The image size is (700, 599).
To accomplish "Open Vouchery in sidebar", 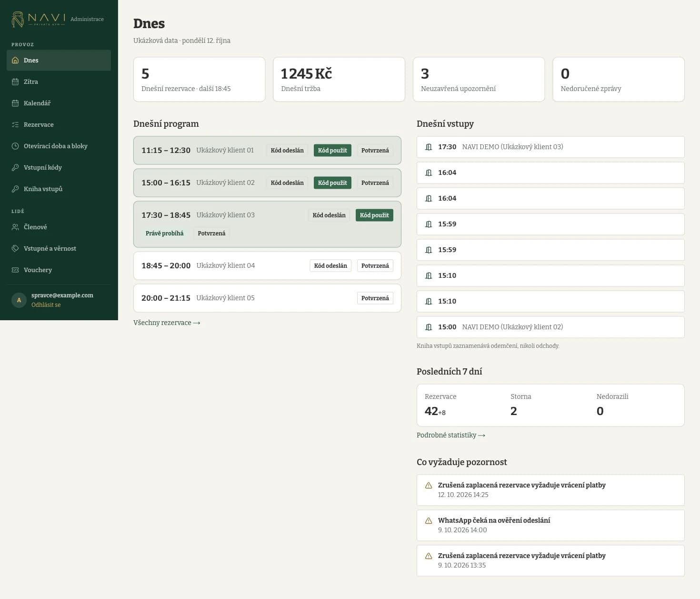I will click(59, 270).
